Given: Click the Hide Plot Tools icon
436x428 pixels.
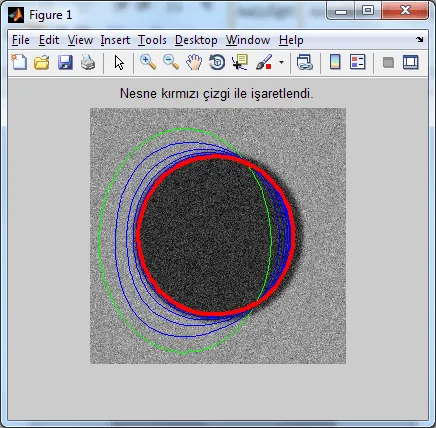Looking at the screenshot, I should [388, 62].
